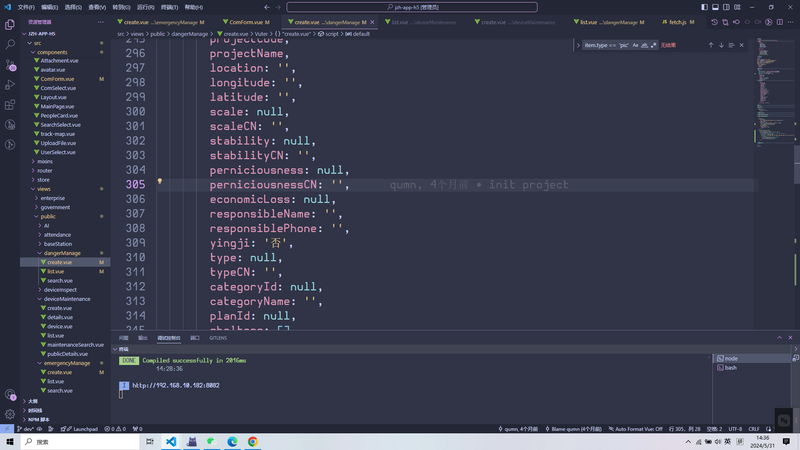Open Run and Debug view
The image size is (800, 450).
click(10, 85)
